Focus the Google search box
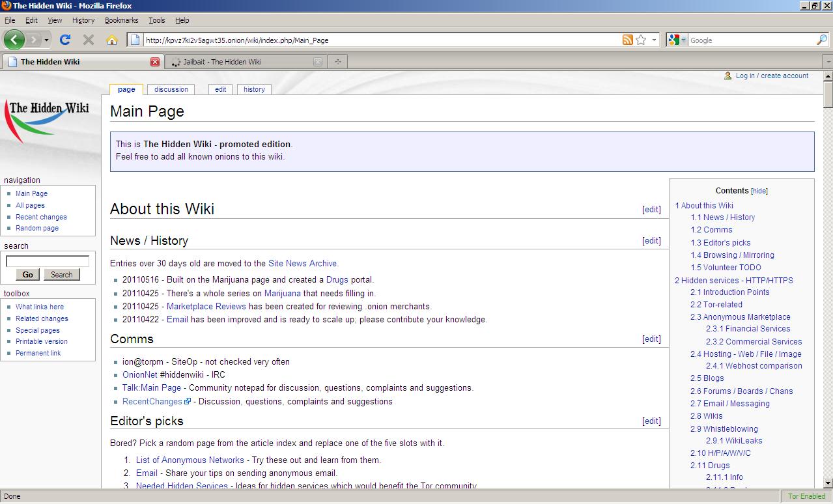This screenshot has width=833, height=504. click(x=752, y=40)
